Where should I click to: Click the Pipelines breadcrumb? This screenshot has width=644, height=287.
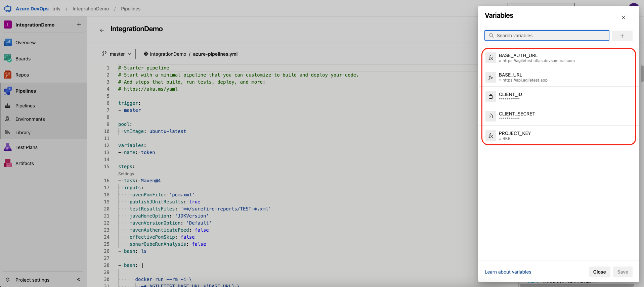click(131, 9)
